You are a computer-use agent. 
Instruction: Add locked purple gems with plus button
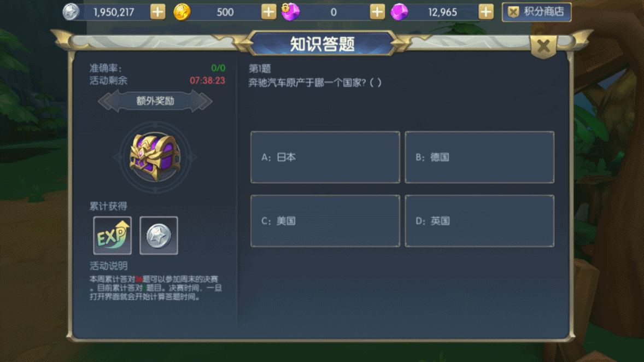377,12
